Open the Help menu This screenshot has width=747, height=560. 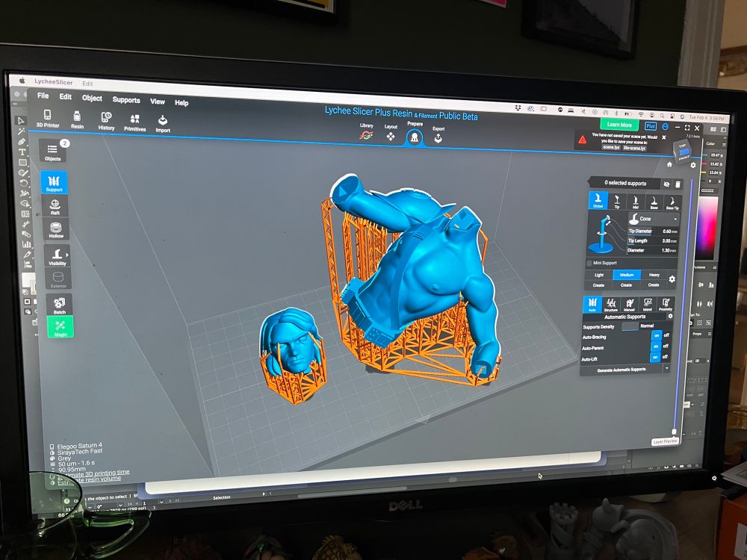(x=182, y=102)
